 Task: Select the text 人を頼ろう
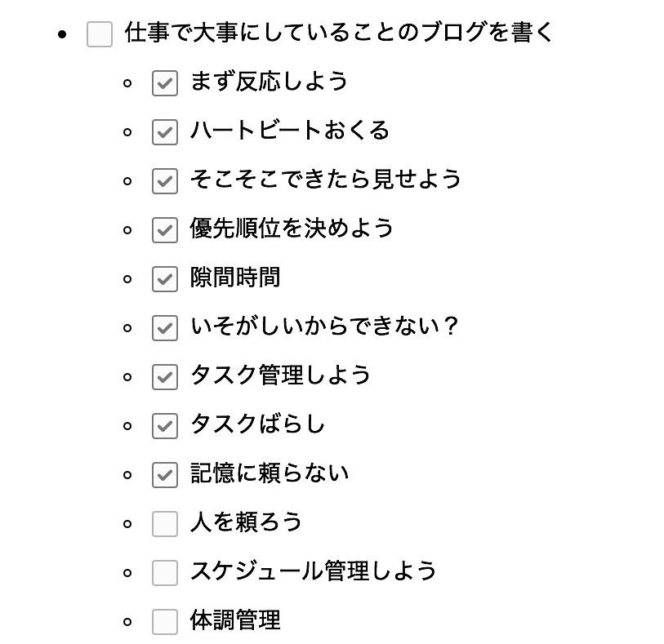(245, 523)
